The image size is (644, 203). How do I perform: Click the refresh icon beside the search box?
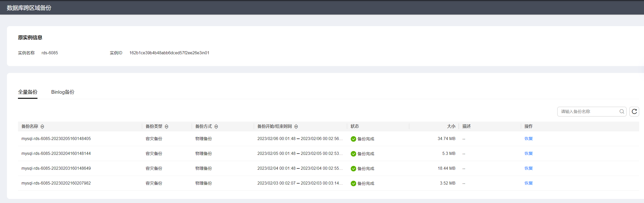634,112
